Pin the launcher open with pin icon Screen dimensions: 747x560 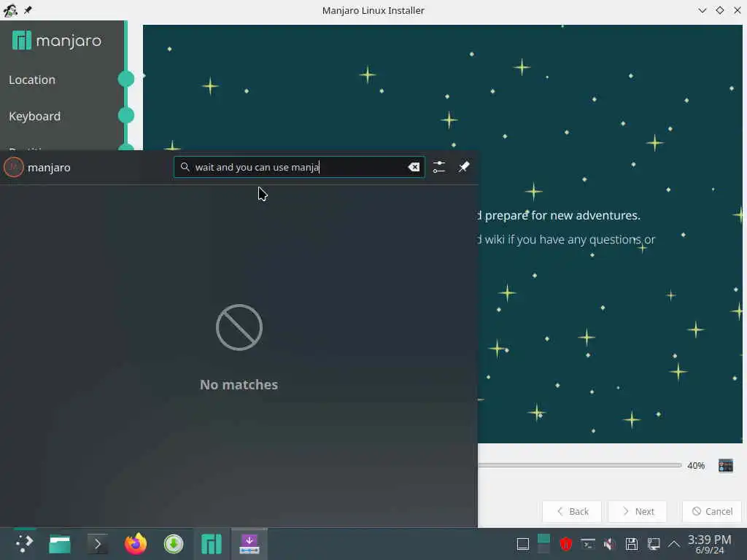point(464,167)
